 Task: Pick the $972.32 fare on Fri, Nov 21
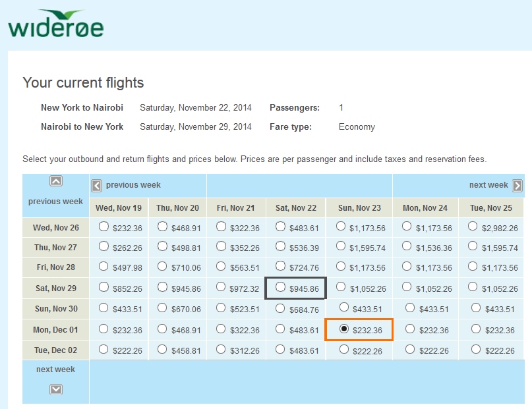(221, 288)
